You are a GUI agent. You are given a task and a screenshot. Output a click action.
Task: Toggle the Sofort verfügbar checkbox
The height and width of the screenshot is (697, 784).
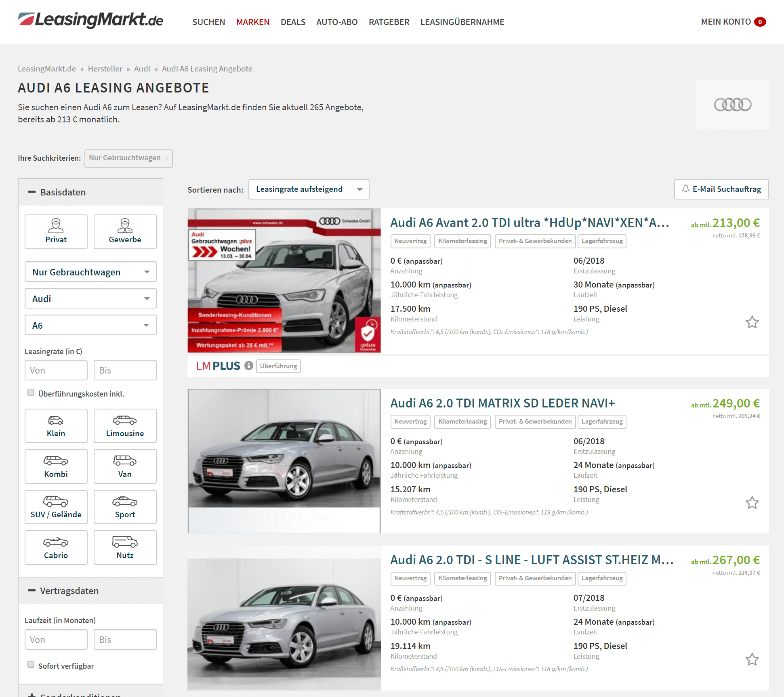tap(31, 665)
